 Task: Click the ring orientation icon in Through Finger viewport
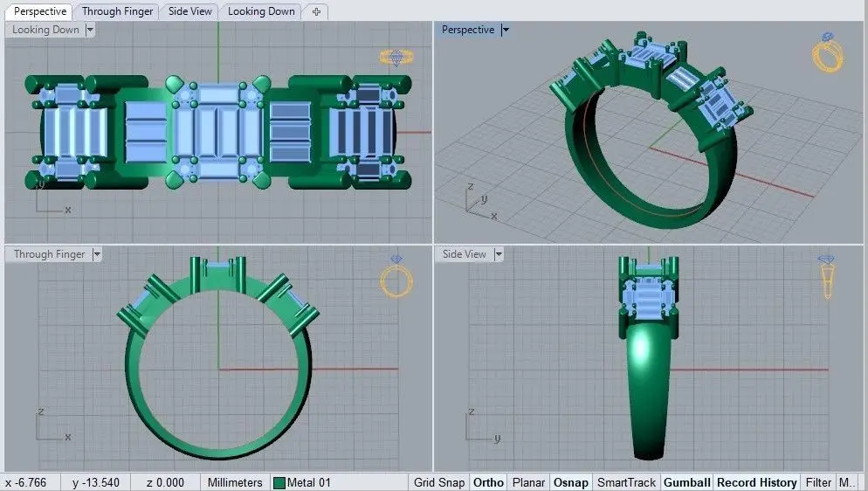pos(396,276)
